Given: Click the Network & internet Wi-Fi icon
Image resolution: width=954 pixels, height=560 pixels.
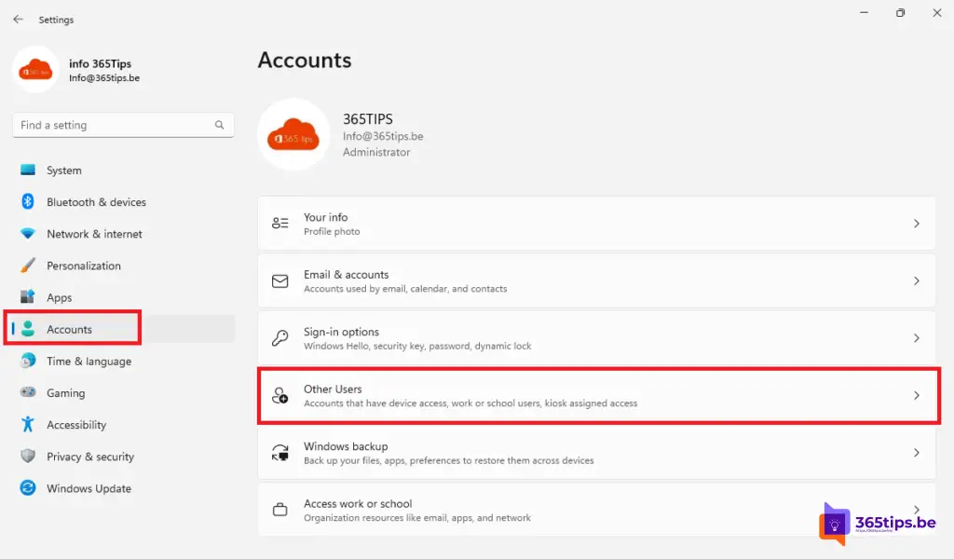Looking at the screenshot, I should pyautogui.click(x=28, y=234).
